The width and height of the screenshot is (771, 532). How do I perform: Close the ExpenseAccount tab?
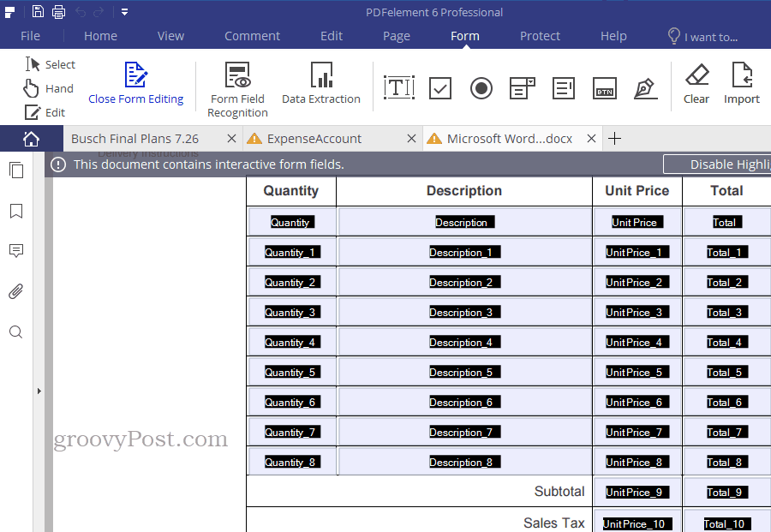[411, 139]
